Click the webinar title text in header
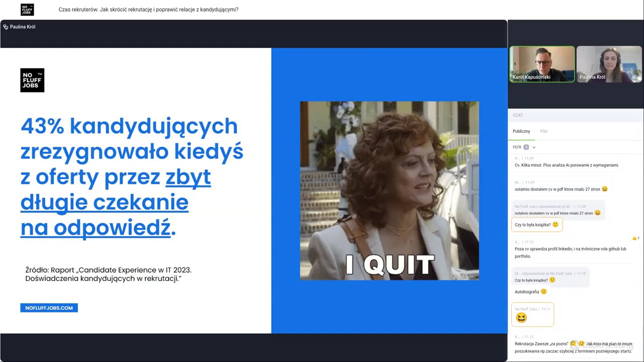The height and width of the screenshot is (362, 644). (148, 10)
